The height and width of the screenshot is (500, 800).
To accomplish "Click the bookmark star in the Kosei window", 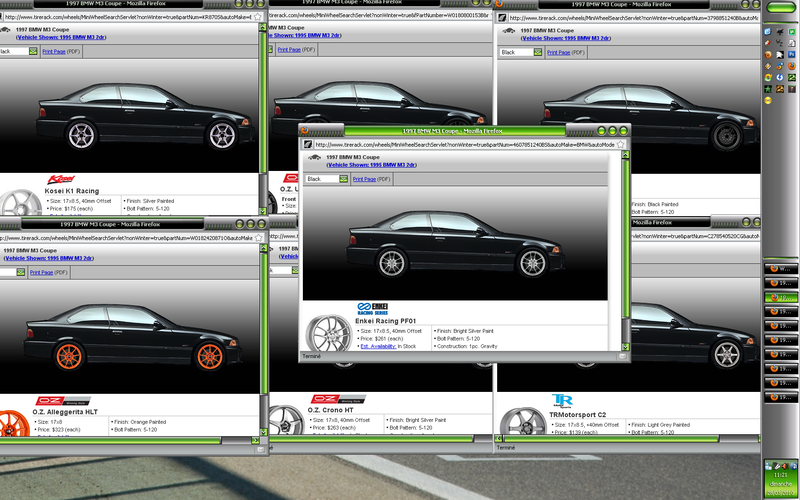I will click(x=258, y=17).
